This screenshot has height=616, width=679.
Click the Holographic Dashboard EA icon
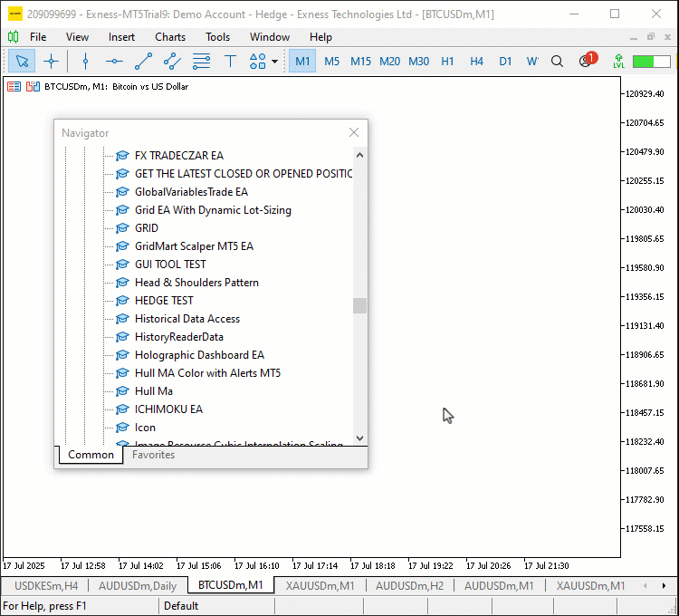(x=122, y=355)
